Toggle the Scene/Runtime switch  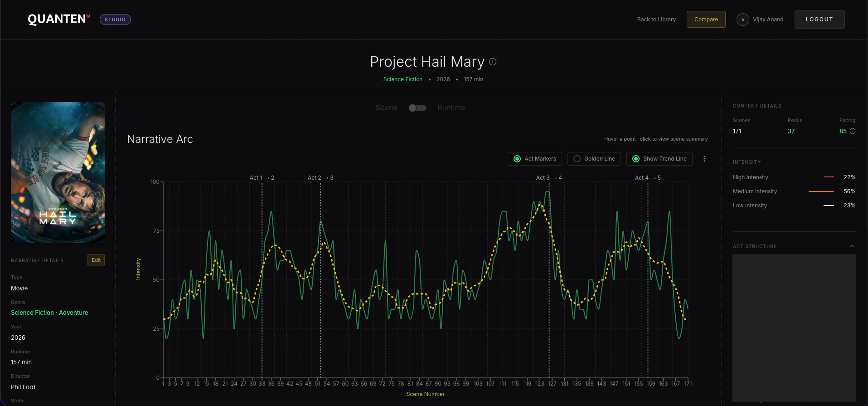417,108
